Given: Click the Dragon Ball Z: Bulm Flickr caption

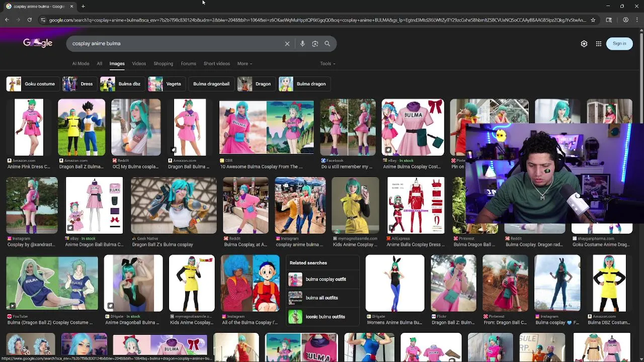Looking at the screenshot, I should tap(453, 323).
